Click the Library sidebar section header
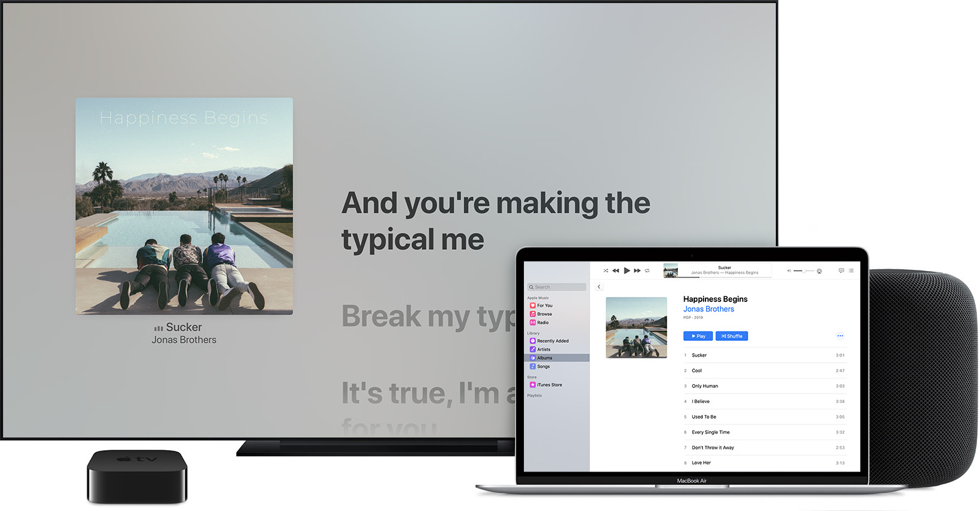Image resolution: width=980 pixels, height=511 pixels. tap(533, 333)
